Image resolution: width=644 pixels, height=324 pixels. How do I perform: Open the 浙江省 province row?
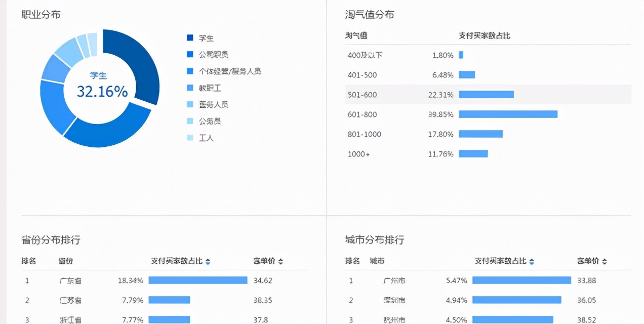pos(164,319)
